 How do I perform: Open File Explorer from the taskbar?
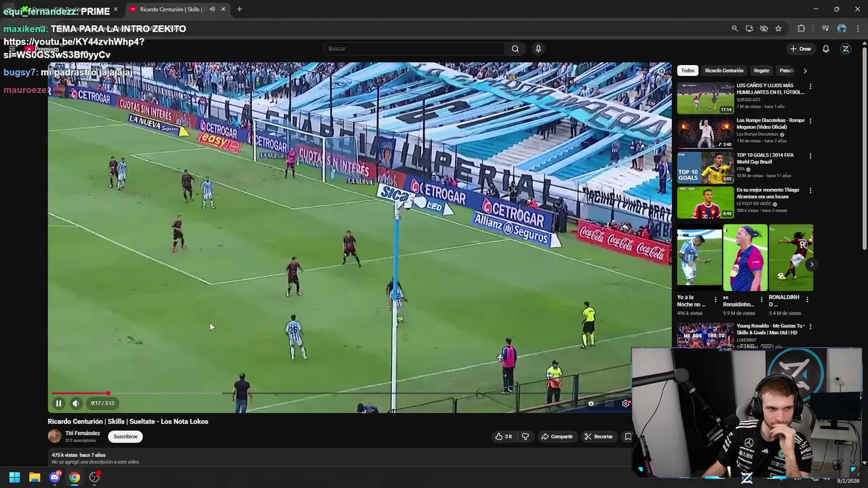35,477
